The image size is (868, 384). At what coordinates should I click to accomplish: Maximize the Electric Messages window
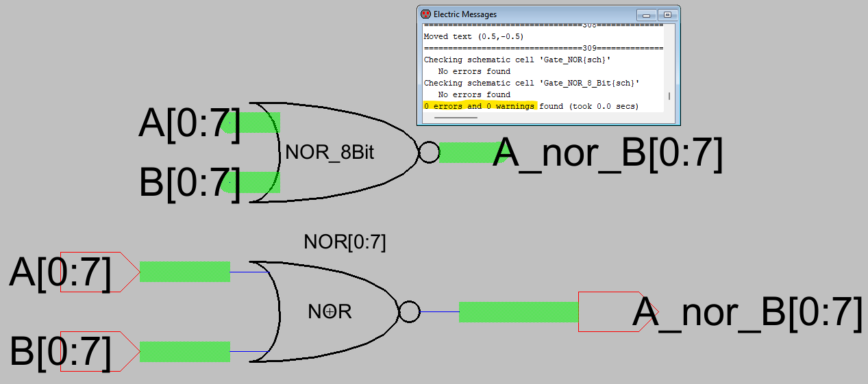pyautogui.click(x=668, y=14)
